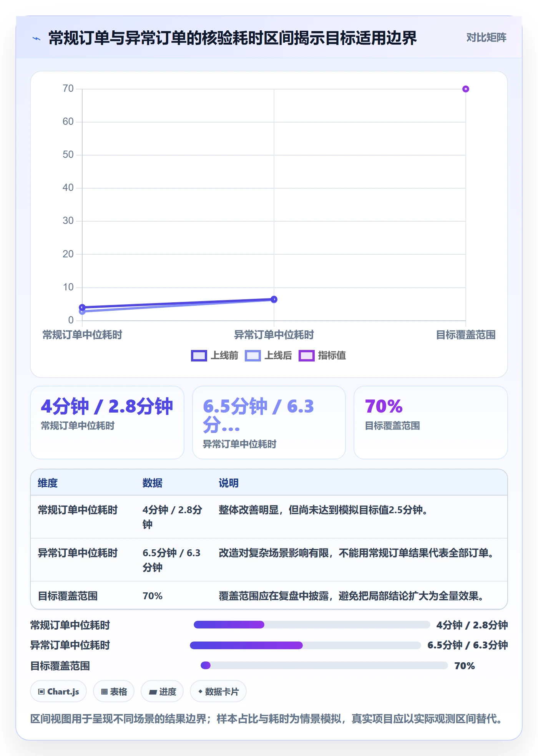Click the 数据 column header
The image size is (538, 756).
click(153, 483)
